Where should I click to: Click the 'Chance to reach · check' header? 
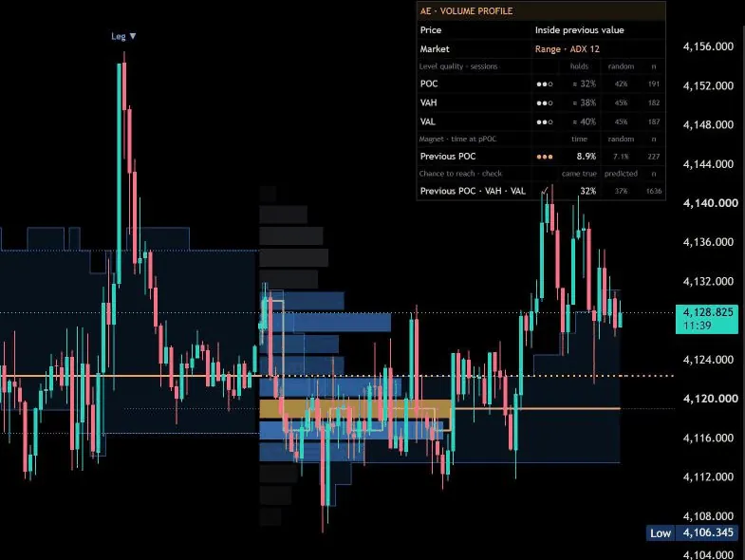460,174
